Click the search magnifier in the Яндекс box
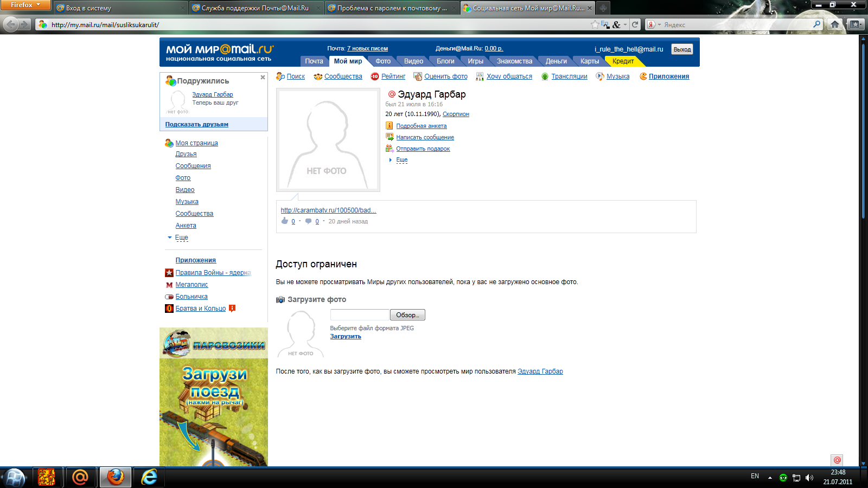 (x=817, y=24)
